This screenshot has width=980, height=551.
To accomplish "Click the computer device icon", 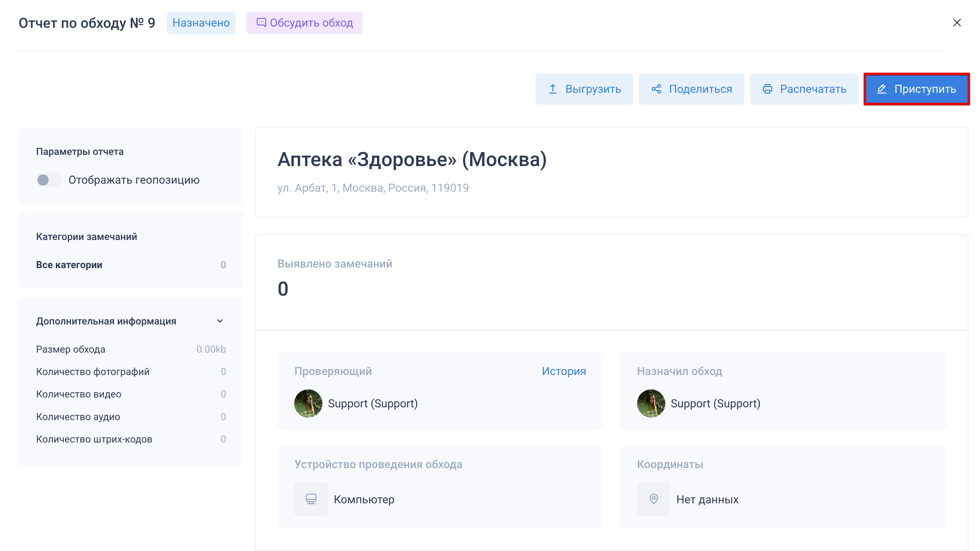I will pos(311,499).
